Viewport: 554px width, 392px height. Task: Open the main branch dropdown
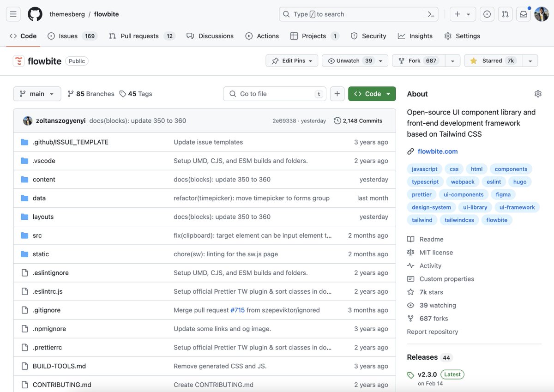(x=37, y=94)
